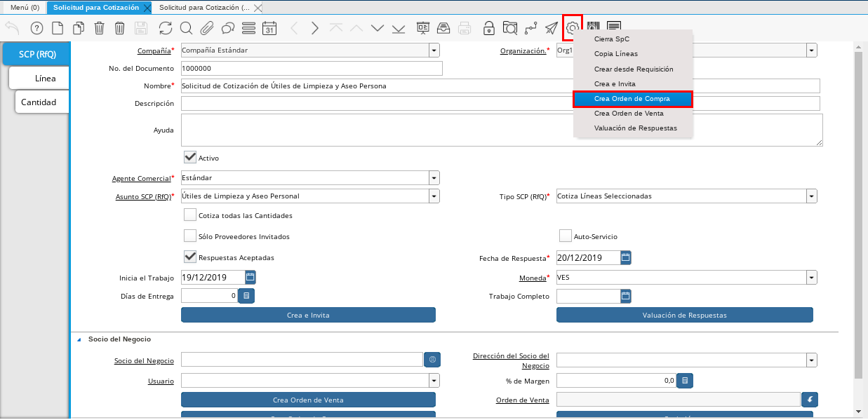This screenshot has height=420, width=868.
Task: Open the Process gear icon
Action: tap(573, 28)
